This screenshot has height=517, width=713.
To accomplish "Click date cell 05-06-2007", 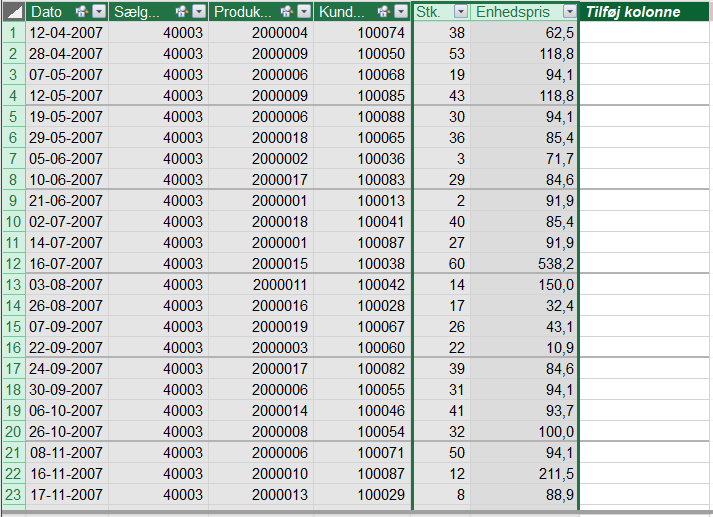I will click(x=67, y=159).
